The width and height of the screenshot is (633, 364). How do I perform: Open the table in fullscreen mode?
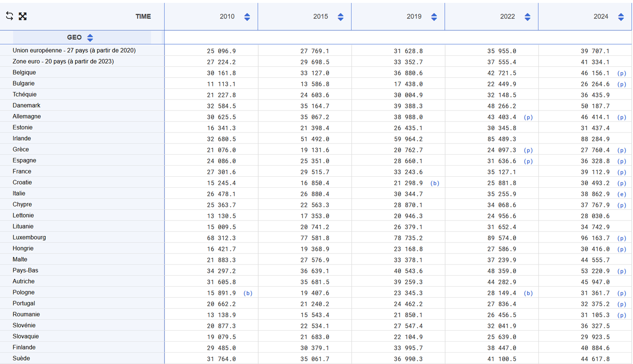click(x=23, y=16)
